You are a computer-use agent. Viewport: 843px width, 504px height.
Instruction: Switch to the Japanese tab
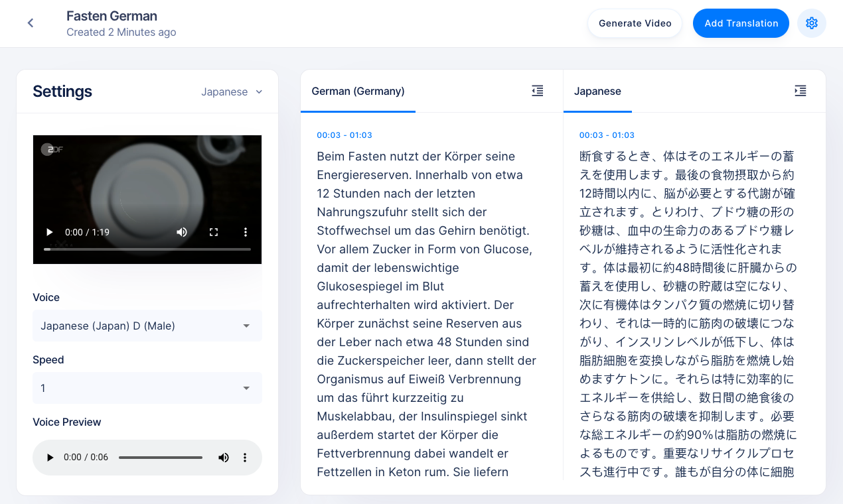tap(597, 91)
